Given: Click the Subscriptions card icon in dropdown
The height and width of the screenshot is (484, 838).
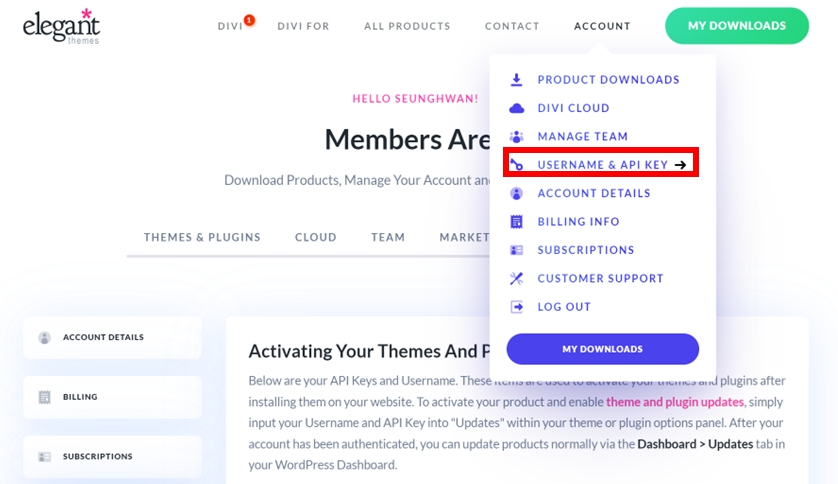Looking at the screenshot, I should 516,250.
